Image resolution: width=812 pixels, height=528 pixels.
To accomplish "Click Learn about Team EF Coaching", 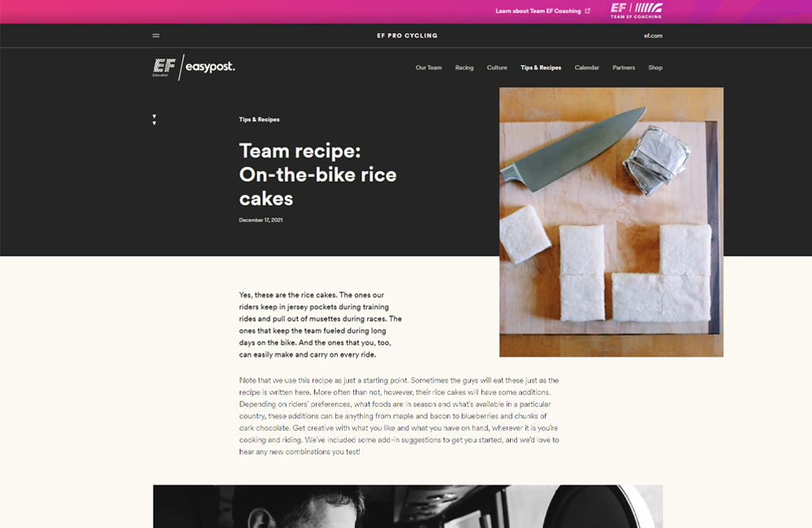I will (x=538, y=11).
